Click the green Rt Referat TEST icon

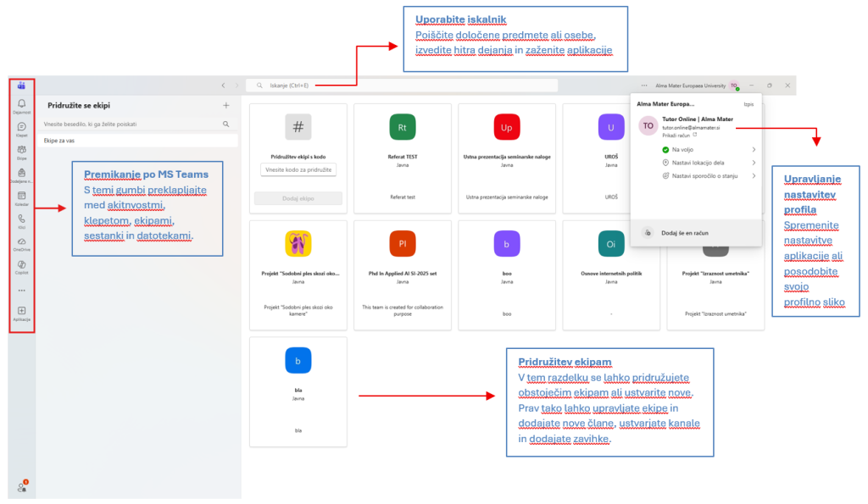[403, 127]
